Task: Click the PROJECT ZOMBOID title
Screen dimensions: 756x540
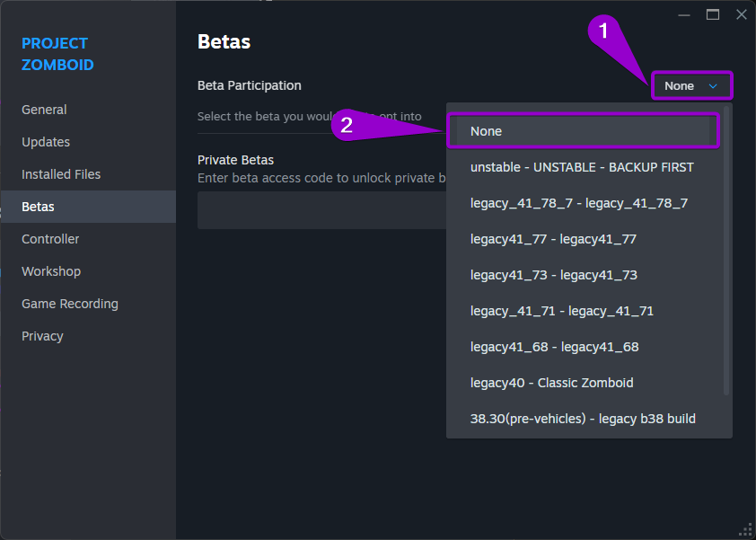Action: click(x=57, y=54)
